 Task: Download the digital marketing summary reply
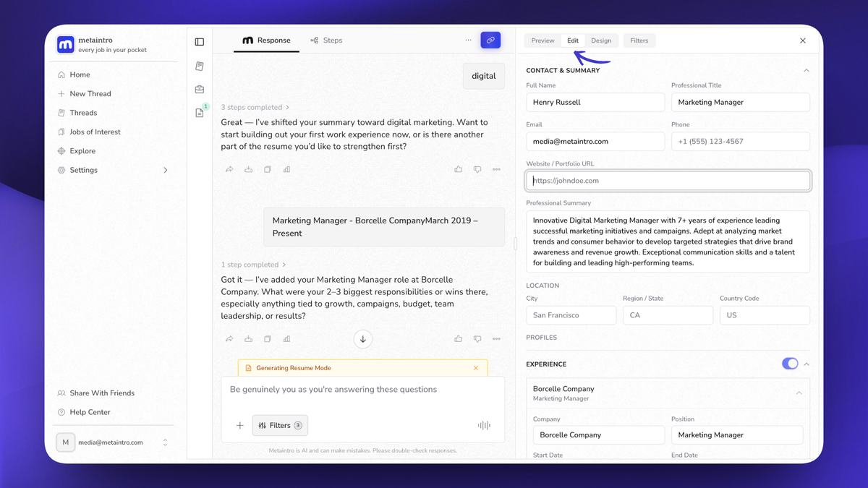[x=249, y=169]
